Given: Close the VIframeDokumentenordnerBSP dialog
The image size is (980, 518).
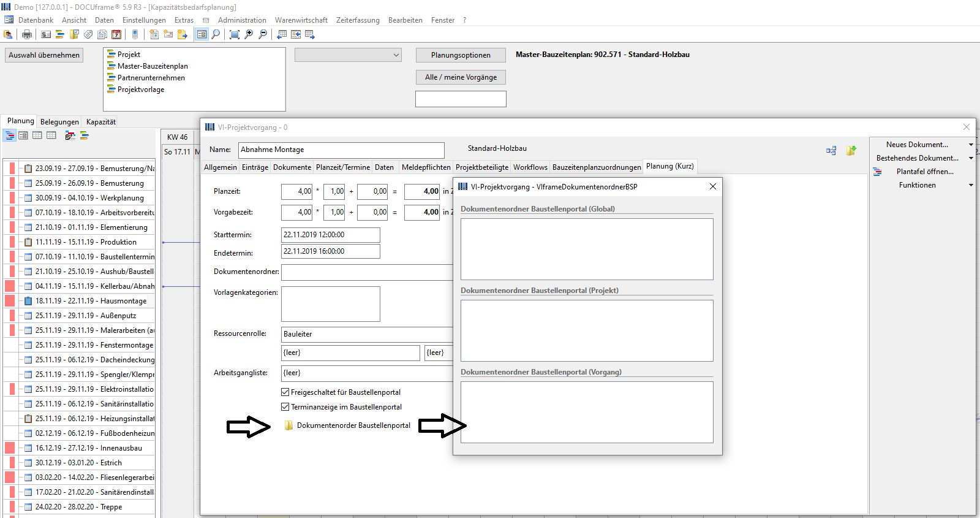Looking at the screenshot, I should pyautogui.click(x=713, y=186).
